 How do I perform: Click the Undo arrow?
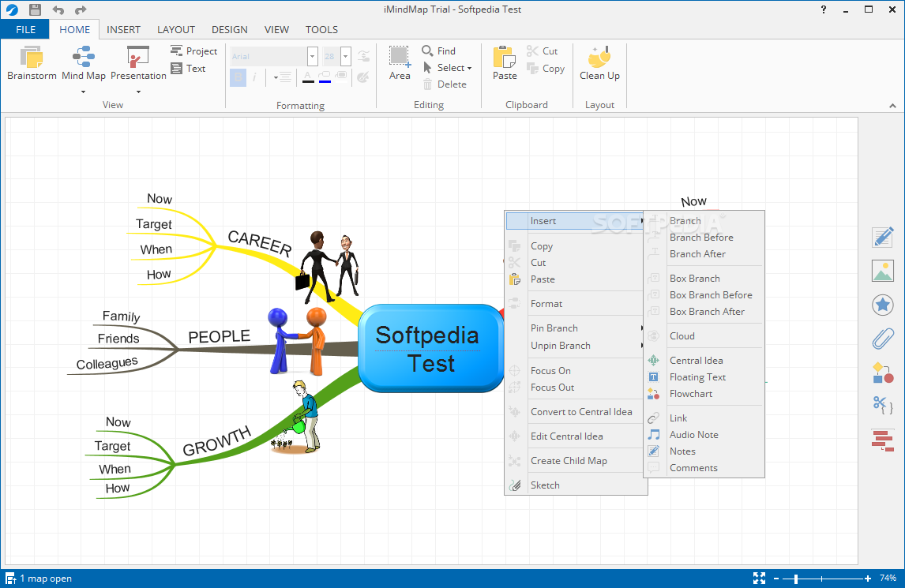[58, 9]
